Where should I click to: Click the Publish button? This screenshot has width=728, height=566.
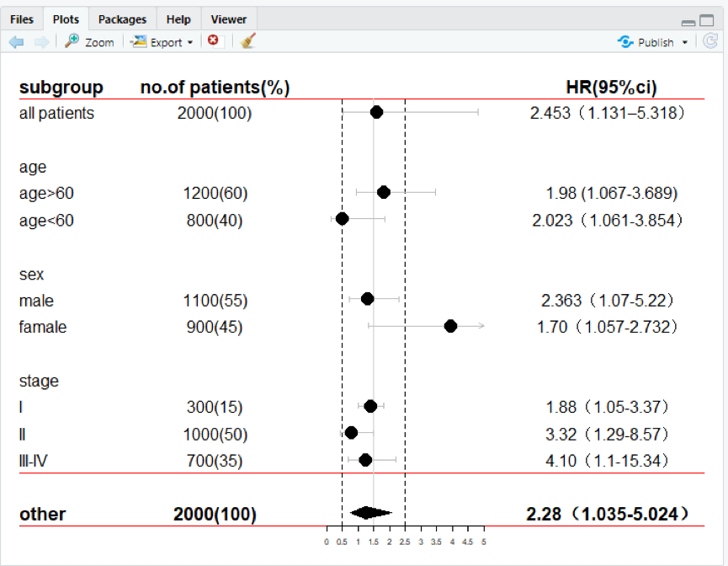pyautogui.click(x=646, y=42)
